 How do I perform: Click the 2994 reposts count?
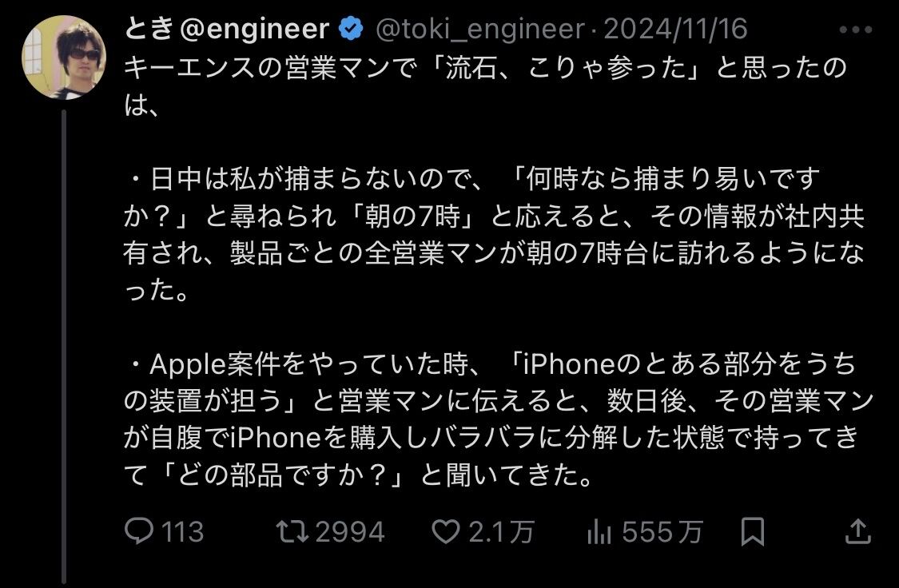pos(350,532)
